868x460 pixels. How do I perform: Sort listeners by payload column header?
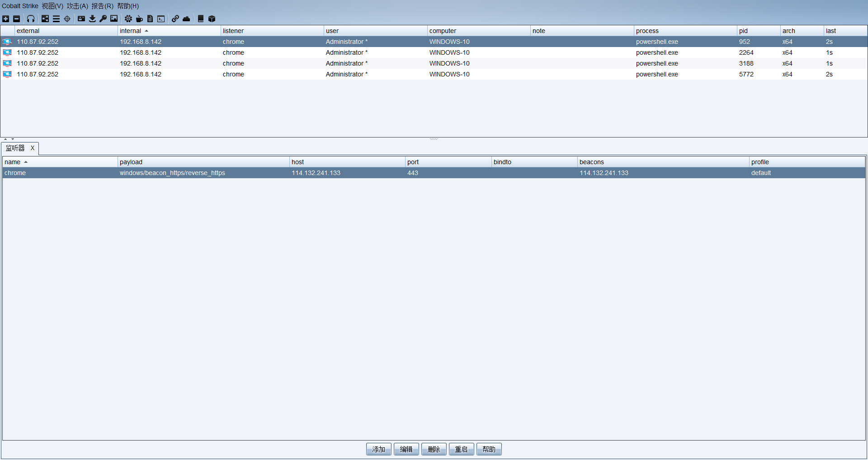[203, 162]
